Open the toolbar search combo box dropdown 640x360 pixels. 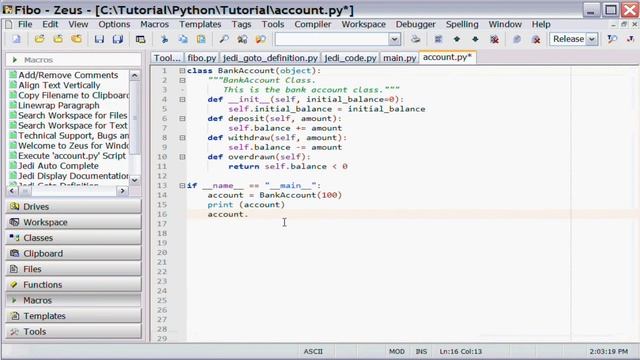(x=394, y=39)
